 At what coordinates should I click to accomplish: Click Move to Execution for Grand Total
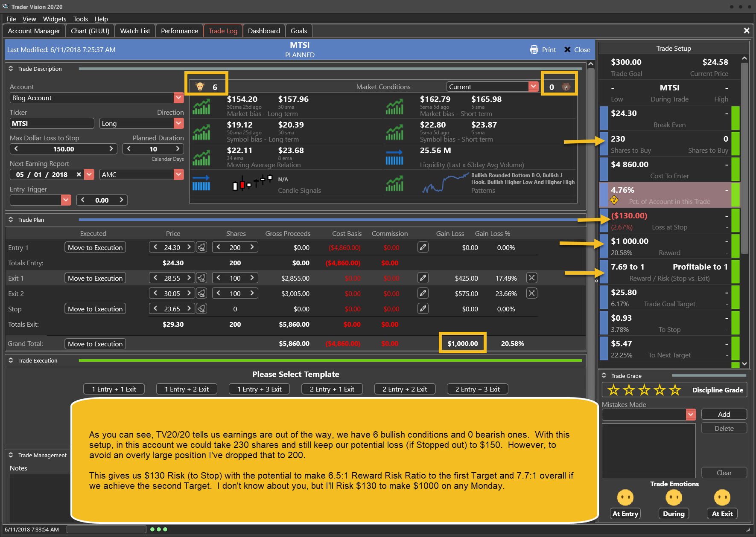pos(95,344)
